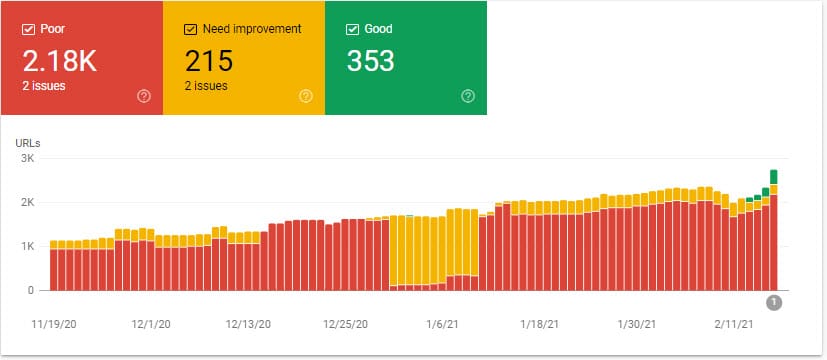Select the yellow Need improvement card

[x=244, y=58]
